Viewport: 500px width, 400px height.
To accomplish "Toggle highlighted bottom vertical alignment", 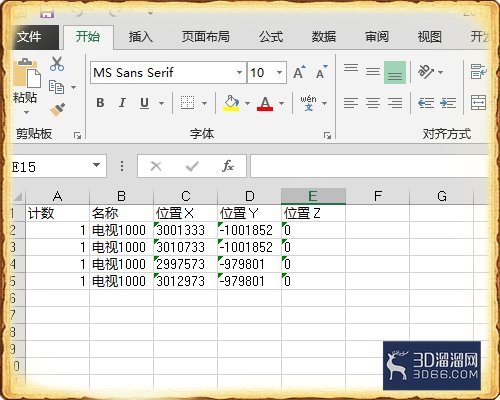I will point(395,72).
